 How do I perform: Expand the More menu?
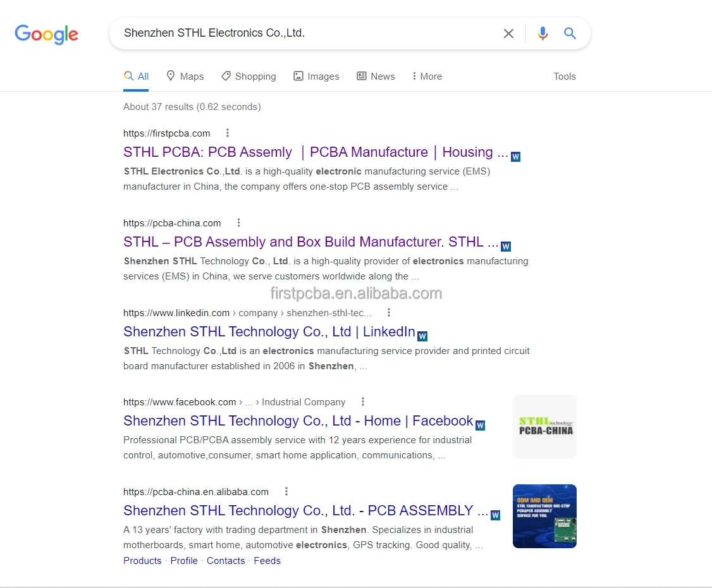coord(427,77)
